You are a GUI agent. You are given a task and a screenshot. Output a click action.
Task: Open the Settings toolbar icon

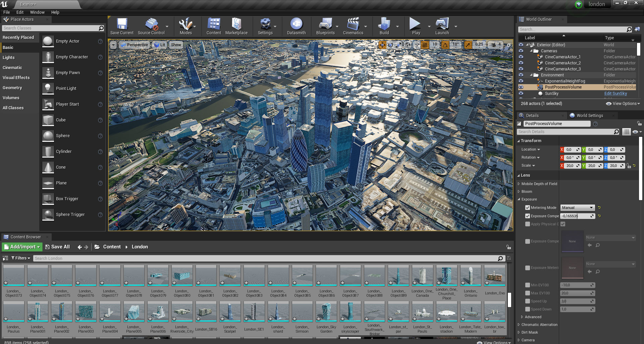[x=265, y=26]
